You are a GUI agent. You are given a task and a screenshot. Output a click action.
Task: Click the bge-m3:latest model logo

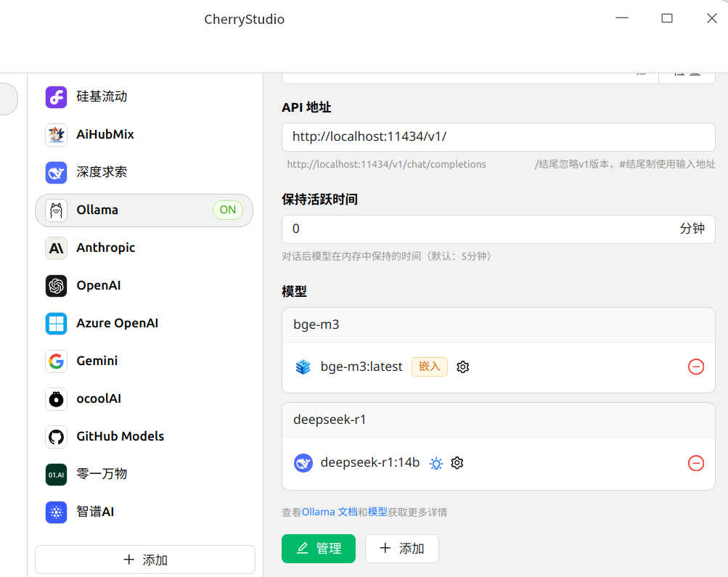click(x=303, y=367)
